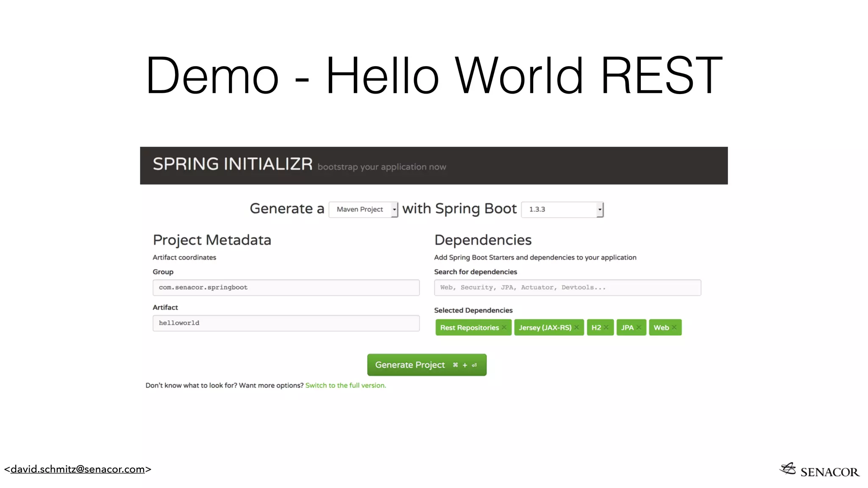Click the Generate Project button
The height and width of the screenshot is (488, 868).
pyautogui.click(x=426, y=365)
